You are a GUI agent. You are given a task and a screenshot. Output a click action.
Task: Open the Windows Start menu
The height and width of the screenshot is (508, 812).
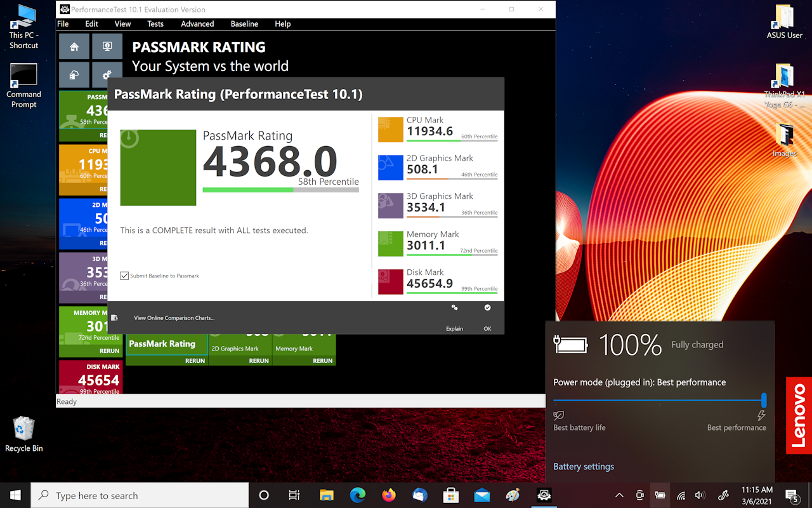pos(15,495)
